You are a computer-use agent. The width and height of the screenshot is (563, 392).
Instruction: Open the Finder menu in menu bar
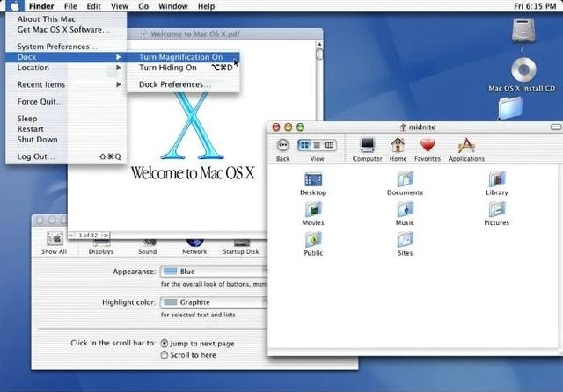tap(41, 6)
